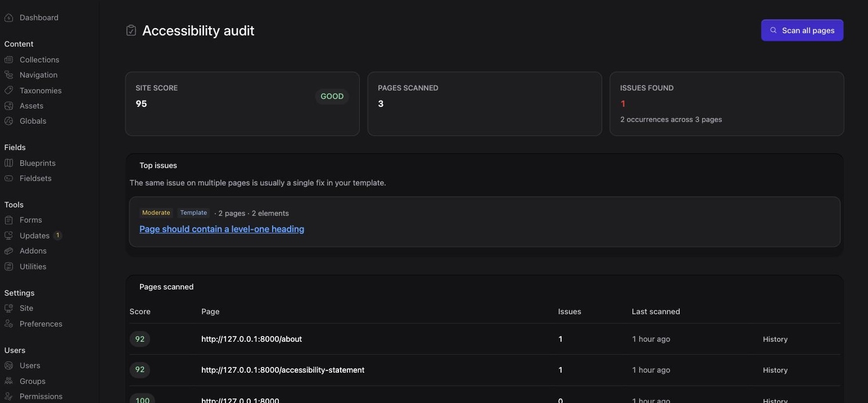Click the Updates badge showing 1
Viewport: 868px width, 403px height.
(x=58, y=236)
